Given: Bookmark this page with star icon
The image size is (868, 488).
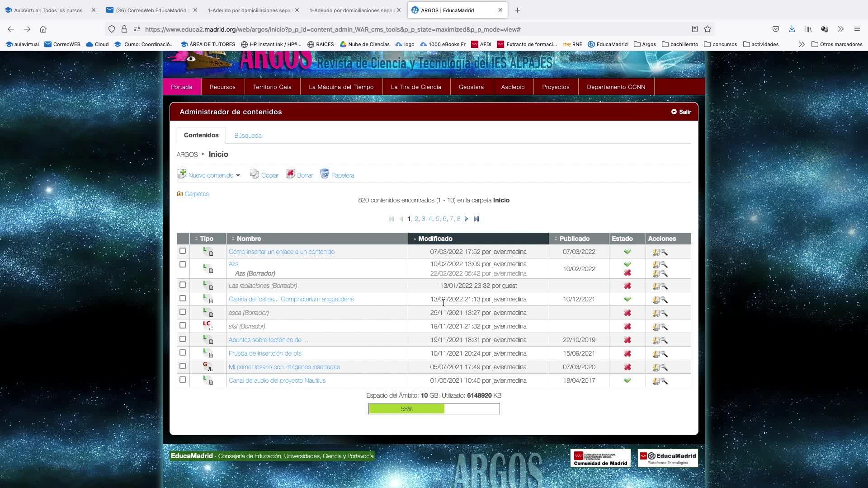Looking at the screenshot, I should coord(708,29).
